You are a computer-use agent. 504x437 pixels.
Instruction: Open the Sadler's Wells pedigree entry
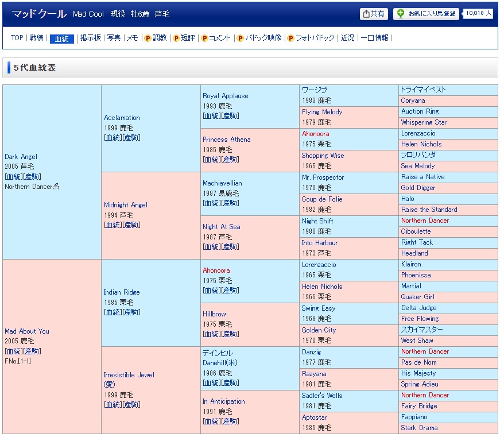tap(321, 396)
